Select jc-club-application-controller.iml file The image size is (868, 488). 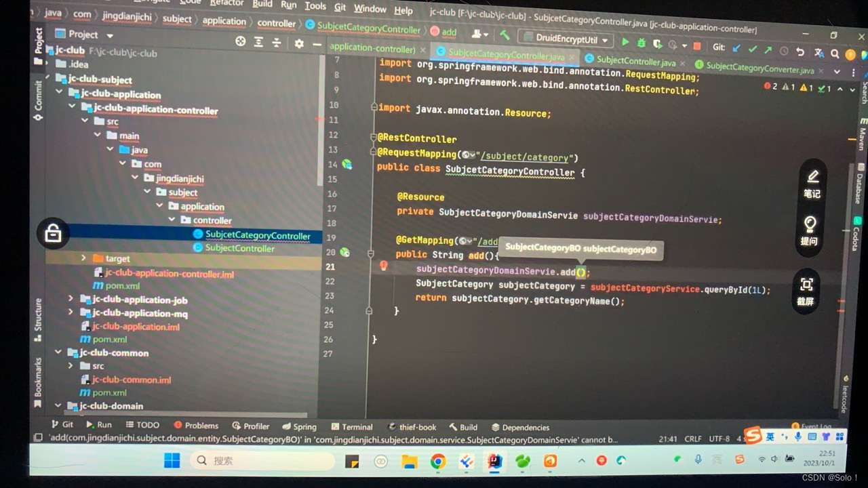[x=163, y=274]
